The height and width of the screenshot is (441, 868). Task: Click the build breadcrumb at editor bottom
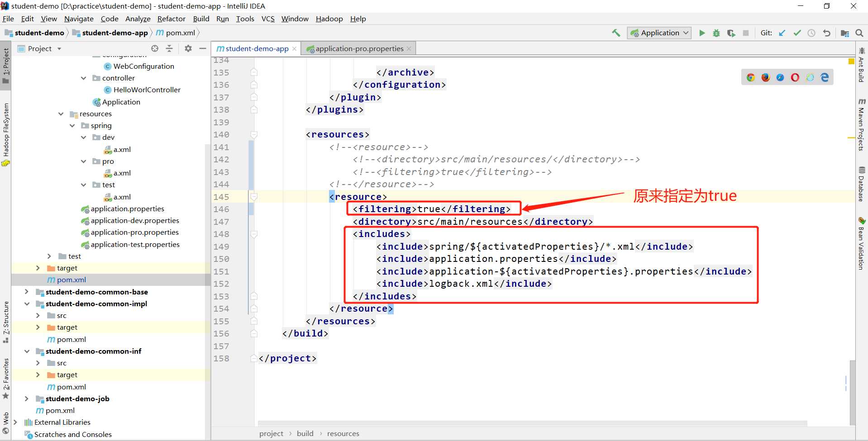click(x=305, y=434)
